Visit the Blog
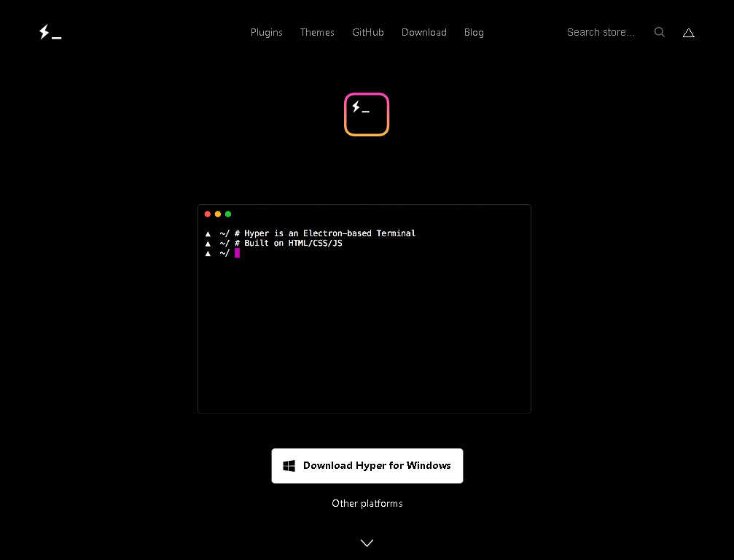The width and height of the screenshot is (734, 560). [x=474, y=32]
